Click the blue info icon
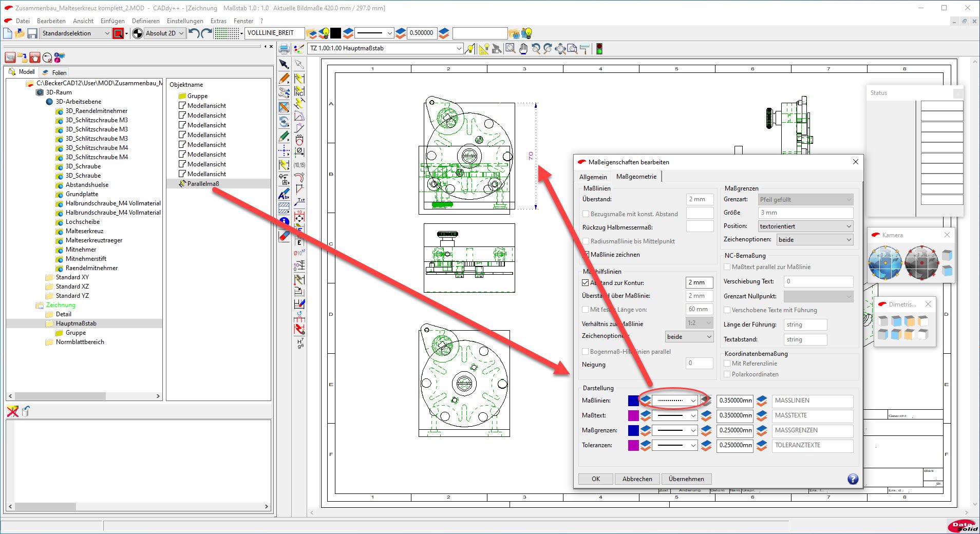980x534 pixels. click(x=284, y=222)
